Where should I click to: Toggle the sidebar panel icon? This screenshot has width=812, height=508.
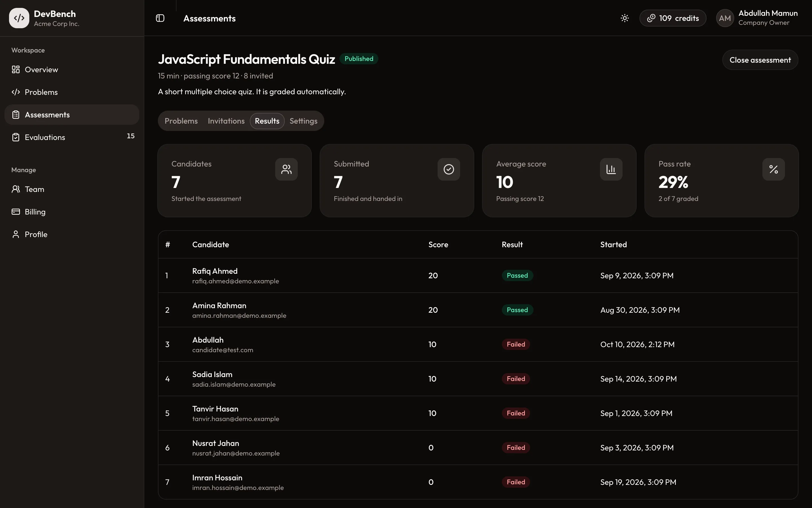[160, 18]
